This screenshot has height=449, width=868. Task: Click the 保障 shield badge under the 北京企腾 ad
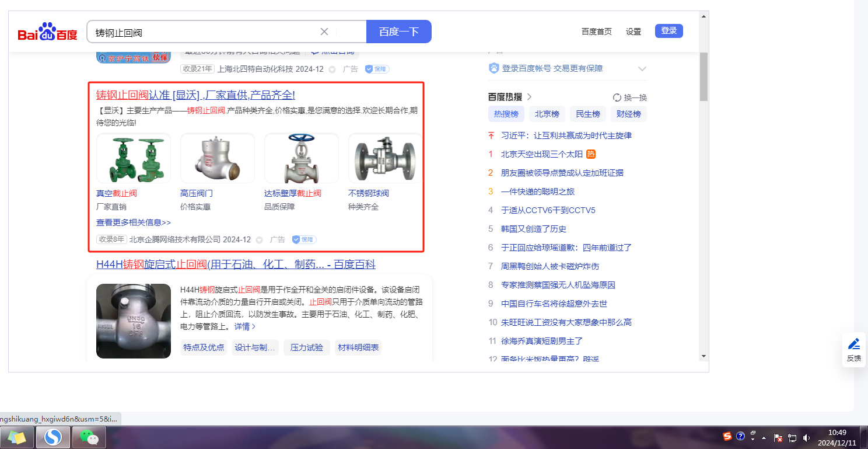[x=304, y=239]
